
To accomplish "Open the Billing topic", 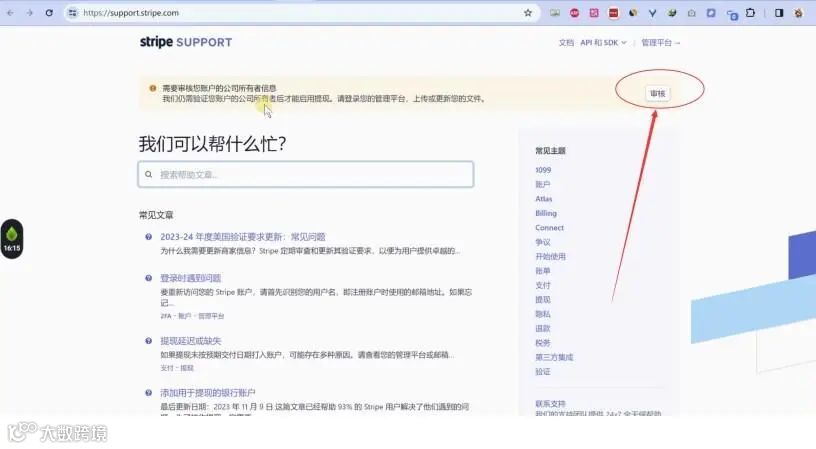I will click(546, 213).
